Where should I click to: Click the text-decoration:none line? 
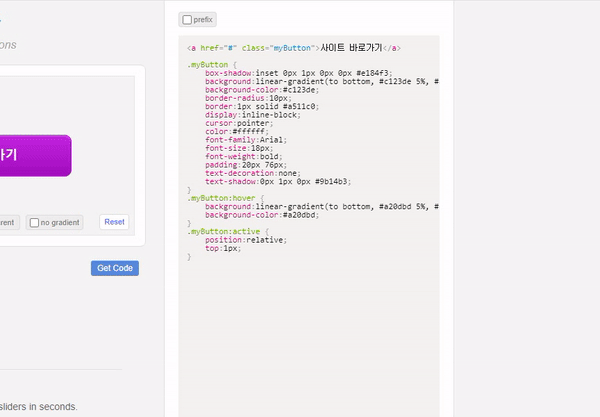[x=253, y=173]
